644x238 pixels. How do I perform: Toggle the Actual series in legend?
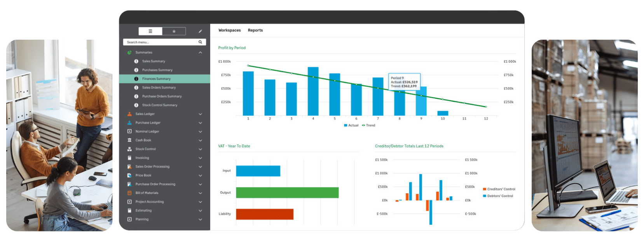click(351, 125)
